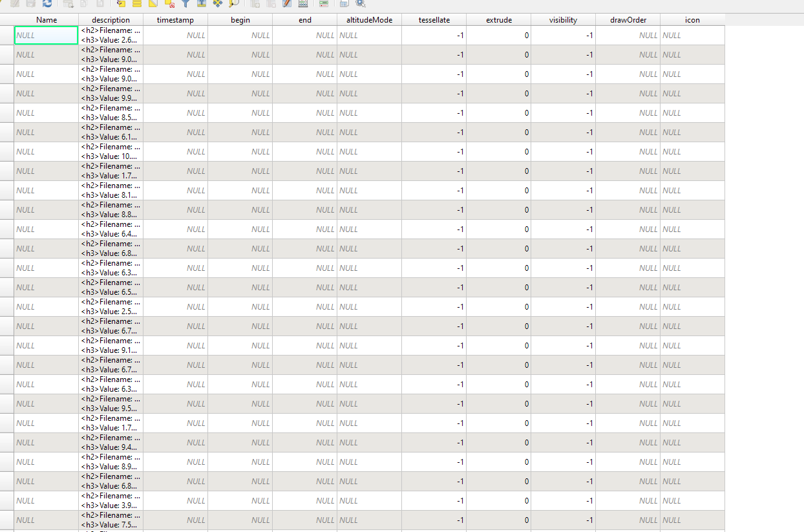804x532 pixels.
Task: Click the altitudeMode column header
Action: [x=370, y=20]
